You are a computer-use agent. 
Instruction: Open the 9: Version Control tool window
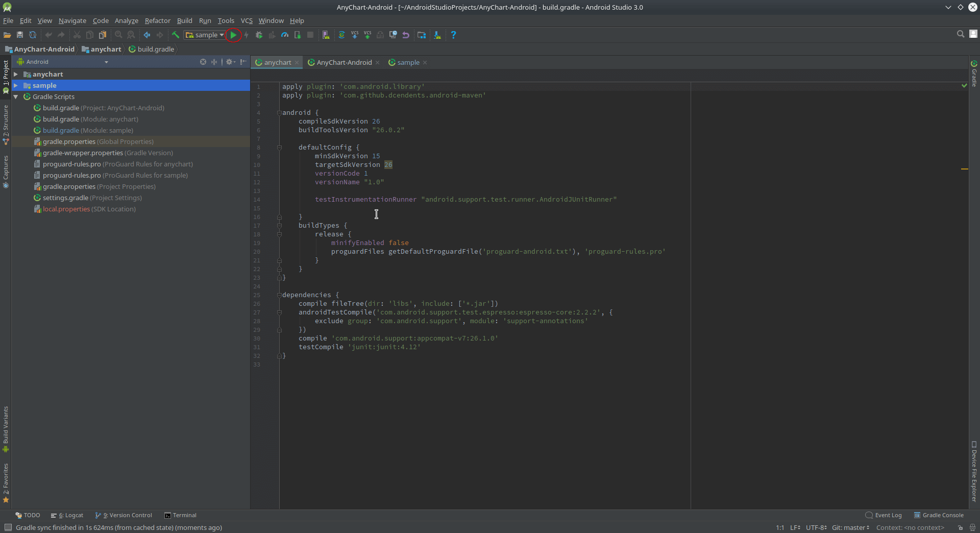[x=124, y=515]
